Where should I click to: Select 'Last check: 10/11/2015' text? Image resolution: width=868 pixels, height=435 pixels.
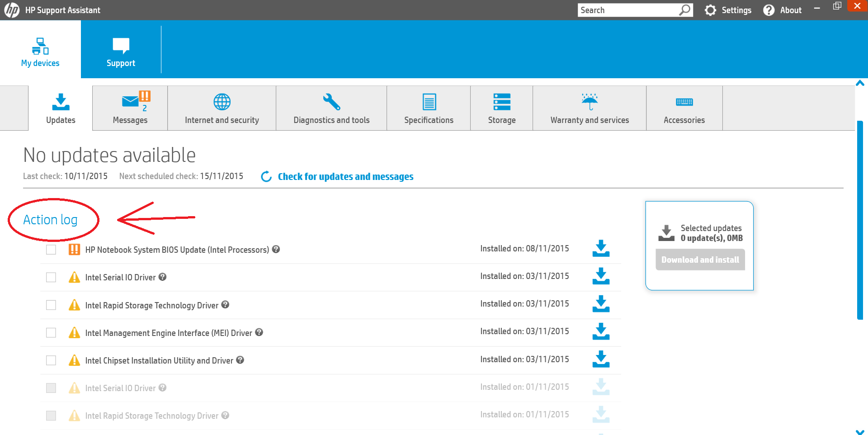(65, 176)
